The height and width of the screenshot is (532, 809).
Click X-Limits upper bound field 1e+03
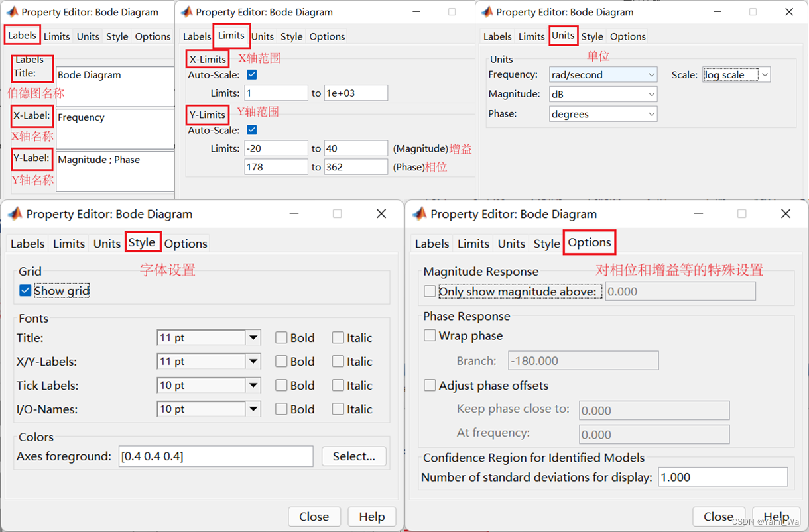pyautogui.click(x=356, y=93)
